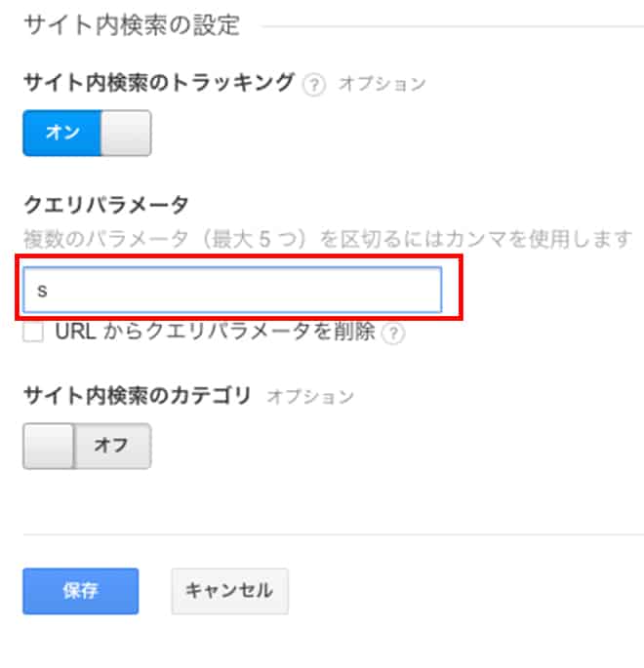This screenshot has height=668, width=644.
Task: Click the キャンセル button
Action: (230, 591)
